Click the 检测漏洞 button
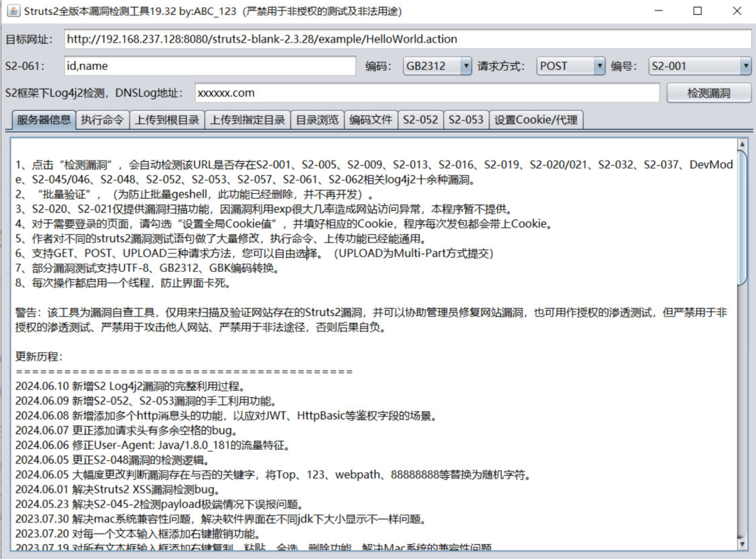 click(x=708, y=93)
